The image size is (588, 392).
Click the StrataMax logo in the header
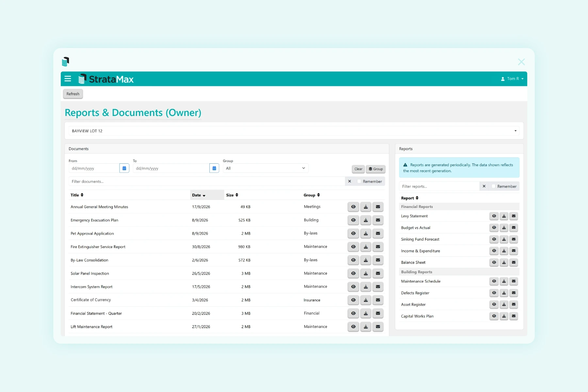pyautogui.click(x=106, y=79)
